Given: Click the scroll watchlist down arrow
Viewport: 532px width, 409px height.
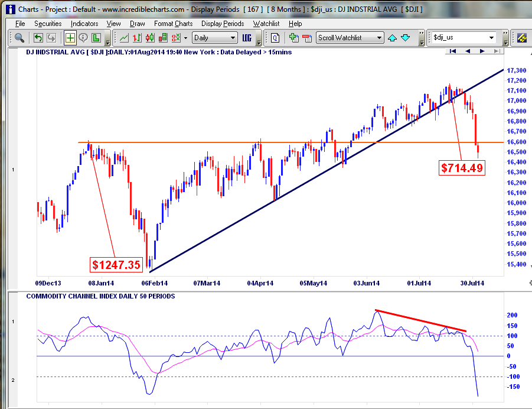Looking at the screenshot, I should click(x=406, y=38).
